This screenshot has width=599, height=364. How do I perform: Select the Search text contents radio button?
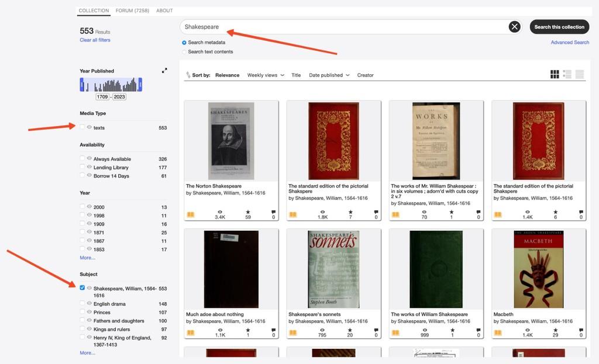point(184,51)
